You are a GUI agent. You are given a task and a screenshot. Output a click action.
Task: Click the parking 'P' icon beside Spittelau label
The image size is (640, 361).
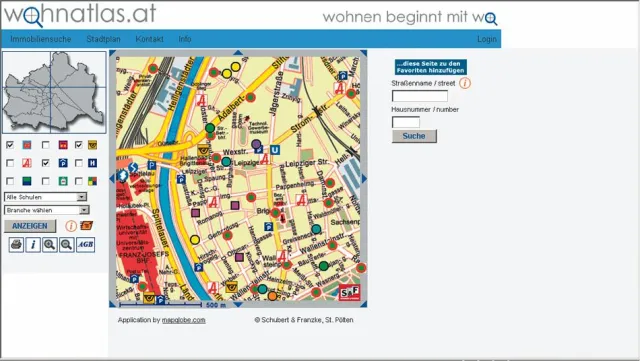(151, 165)
